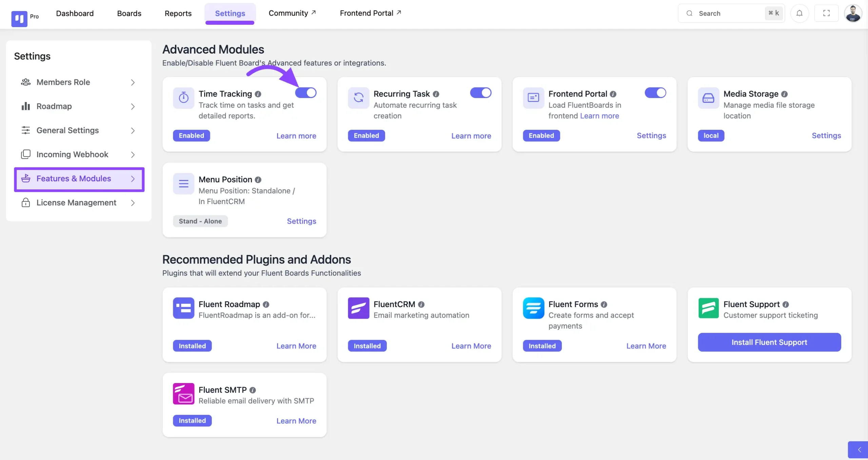This screenshot has height=460, width=868.
Task: Open Settings link on Frontend Portal card
Action: click(651, 136)
